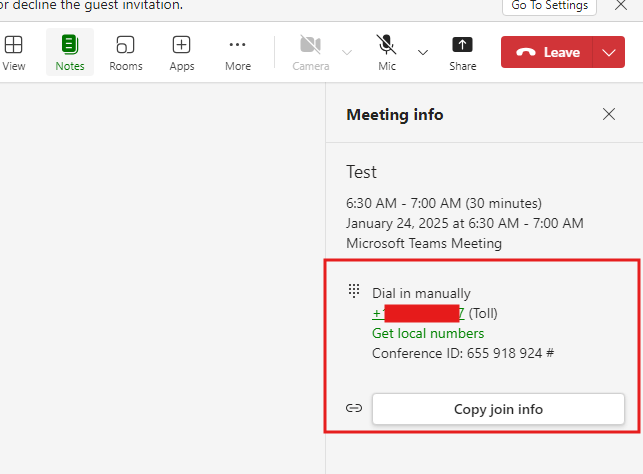Open Get local numbers link
The width and height of the screenshot is (643, 474).
428,333
